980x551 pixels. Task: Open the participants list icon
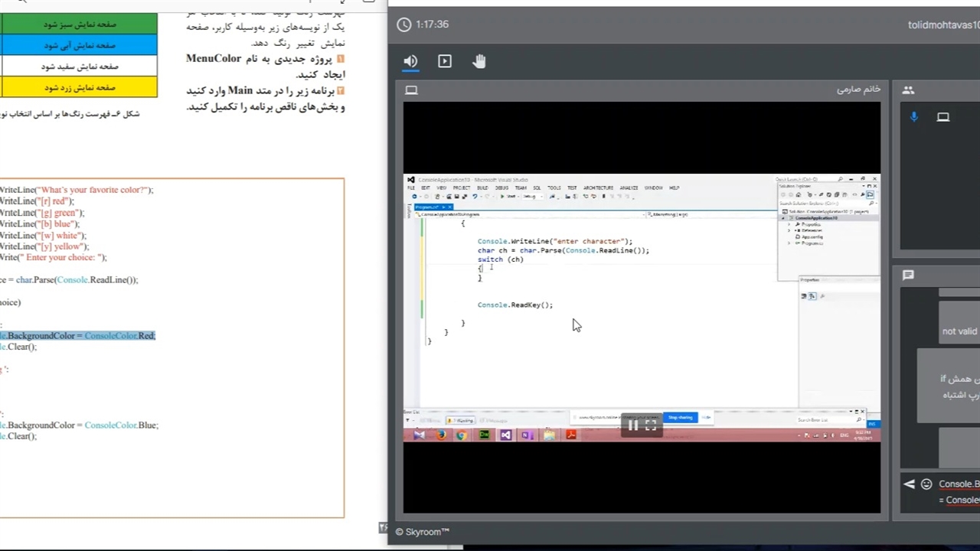click(x=908, y=90)
